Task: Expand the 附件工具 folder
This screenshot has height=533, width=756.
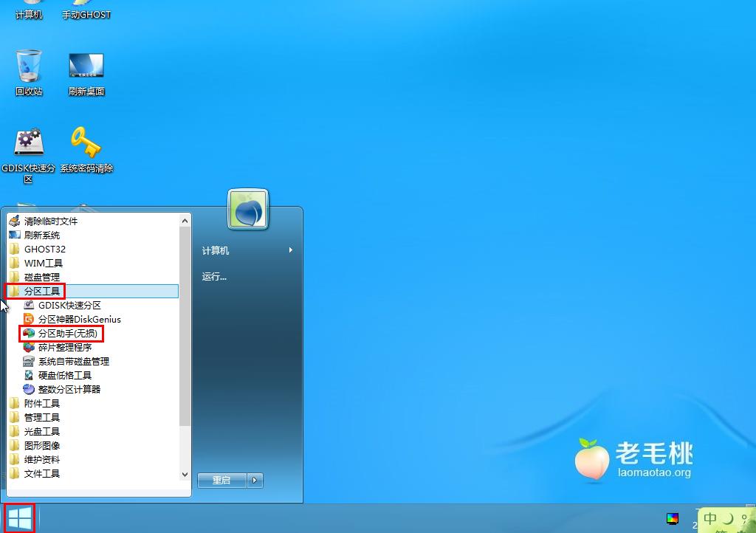Action: pyautogui.click(x=41, y=404)
